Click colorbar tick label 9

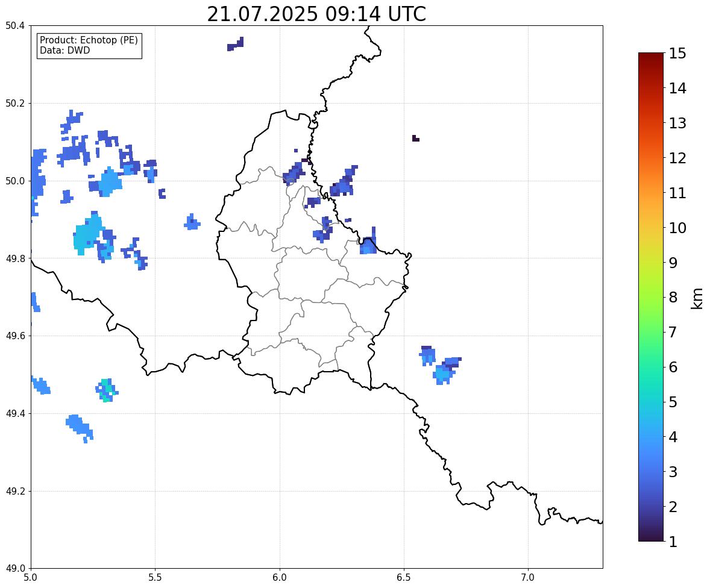point(673,263)
